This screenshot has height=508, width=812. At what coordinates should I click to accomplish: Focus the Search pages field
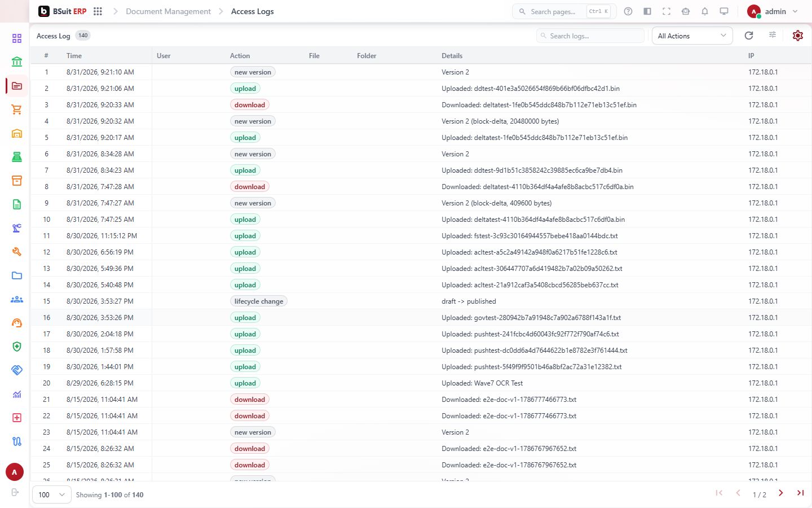click(564, 11)
